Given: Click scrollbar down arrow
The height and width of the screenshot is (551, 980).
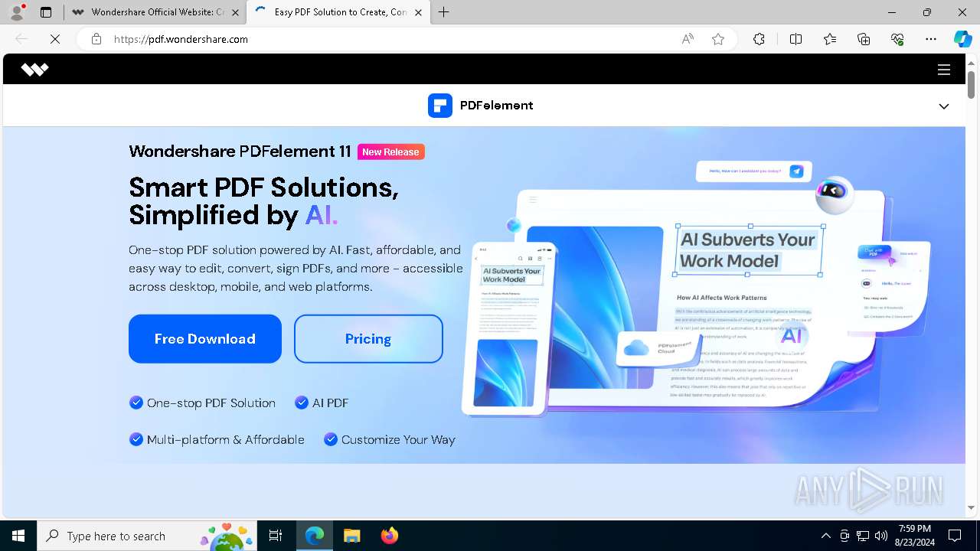Looking at the screenshot, I should [x=971, y=507].
